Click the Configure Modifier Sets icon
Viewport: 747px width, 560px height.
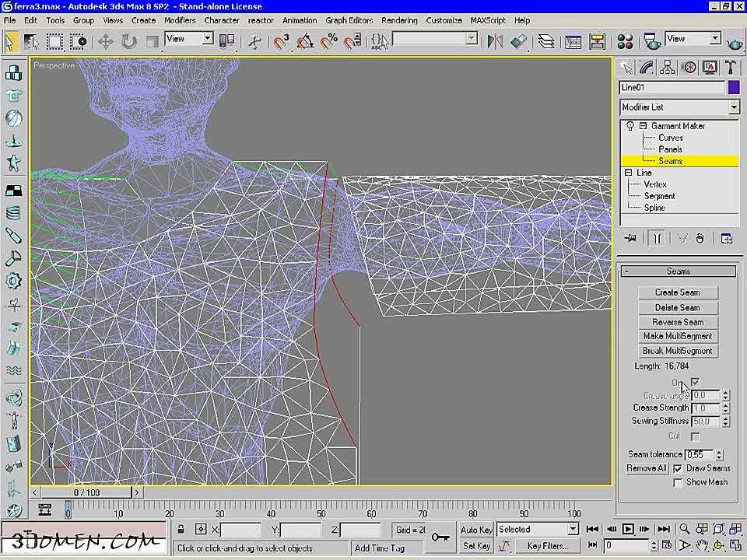(726, 239)
